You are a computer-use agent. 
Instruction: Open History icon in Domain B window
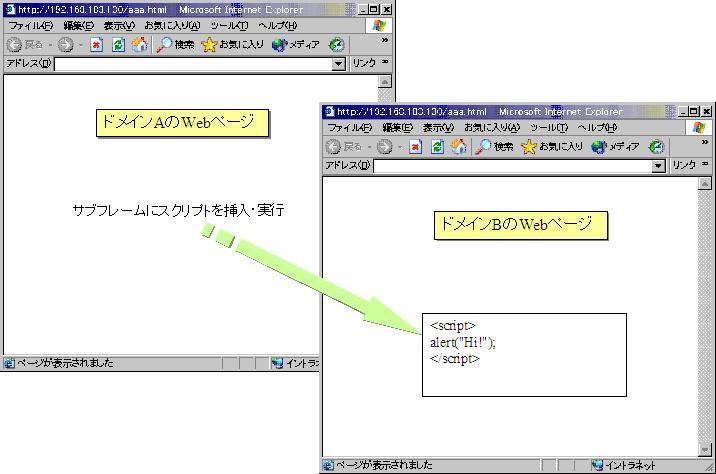[656, 147]
